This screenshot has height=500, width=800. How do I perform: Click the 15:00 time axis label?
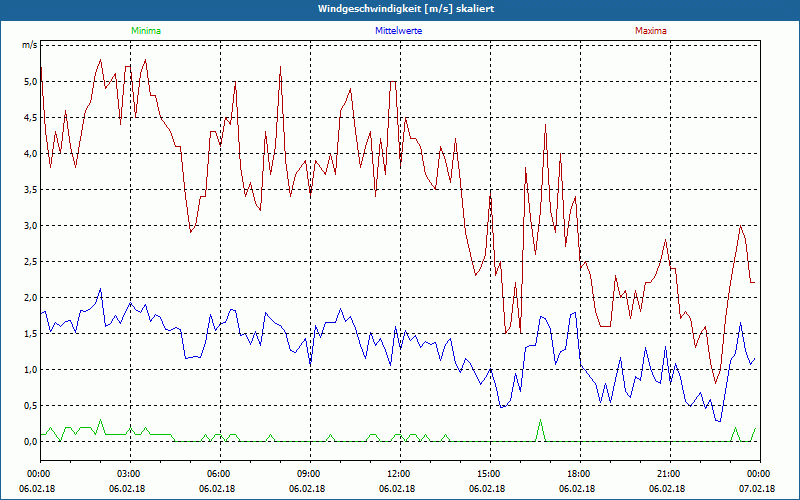tap(487, 474)
